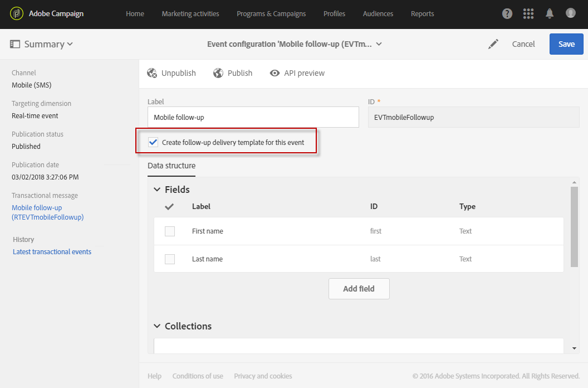
Task: Check the First name field checkbox
Action: (170, 231)
